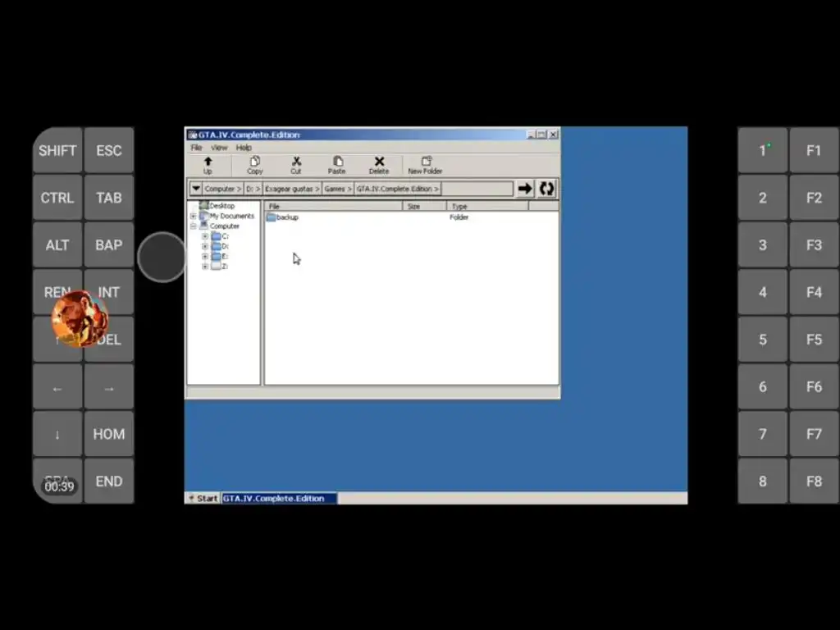840x630 pixels.
Task: Tap the ALT virtual key
Action: pyautogui.click(x=57, y=244)
